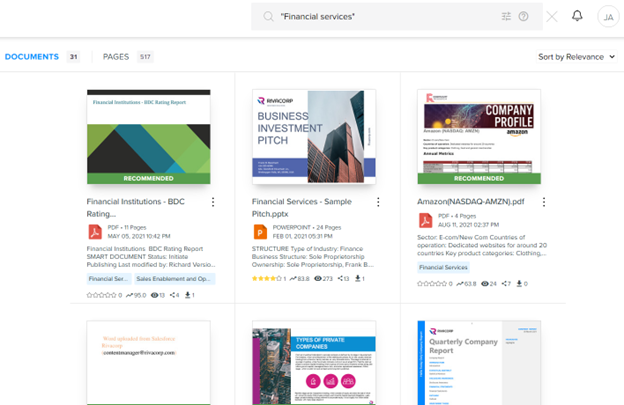624x405 pixels.
Task: Click Pages count badge 517
Action: [145, 57]
